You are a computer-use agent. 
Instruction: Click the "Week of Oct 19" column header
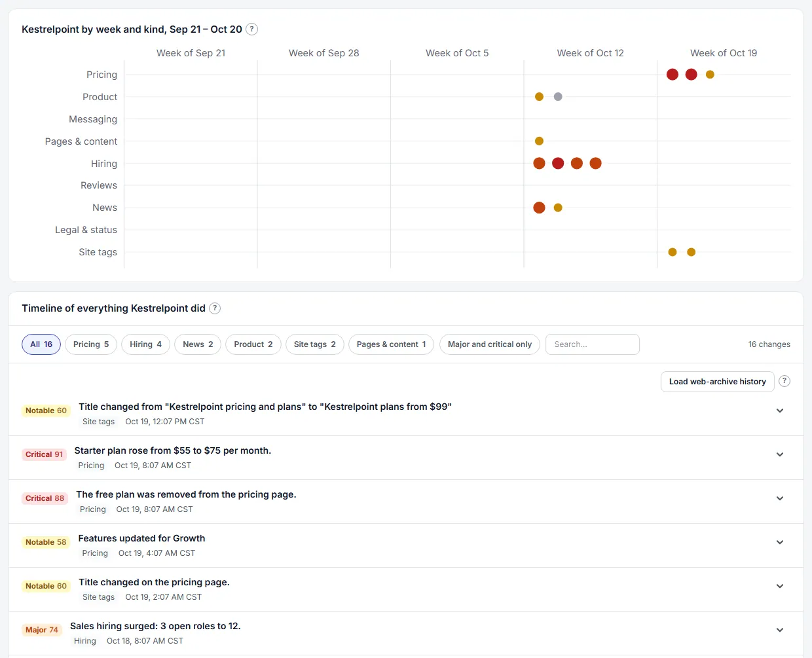[x=724, y=53]
